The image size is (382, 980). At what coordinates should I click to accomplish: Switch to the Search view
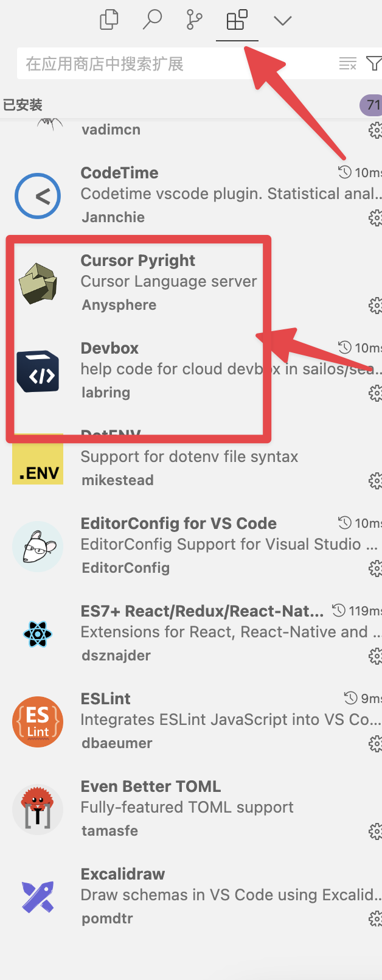[x=151, y=20]
